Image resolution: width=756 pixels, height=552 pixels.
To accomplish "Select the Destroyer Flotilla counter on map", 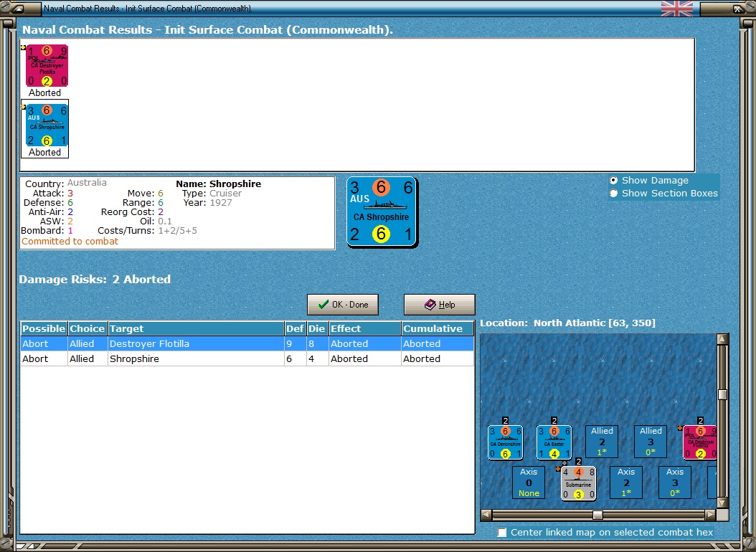I will point(700,442).
